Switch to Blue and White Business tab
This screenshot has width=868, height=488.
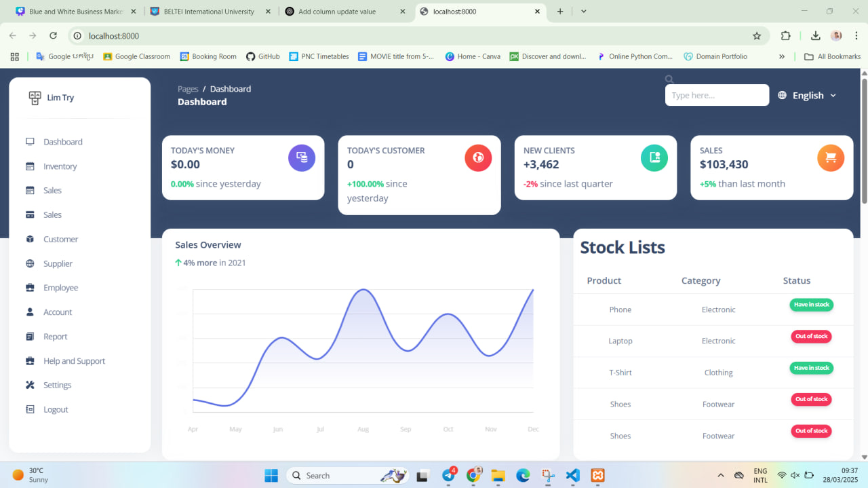pyautogui.click(x=75, y=12)
